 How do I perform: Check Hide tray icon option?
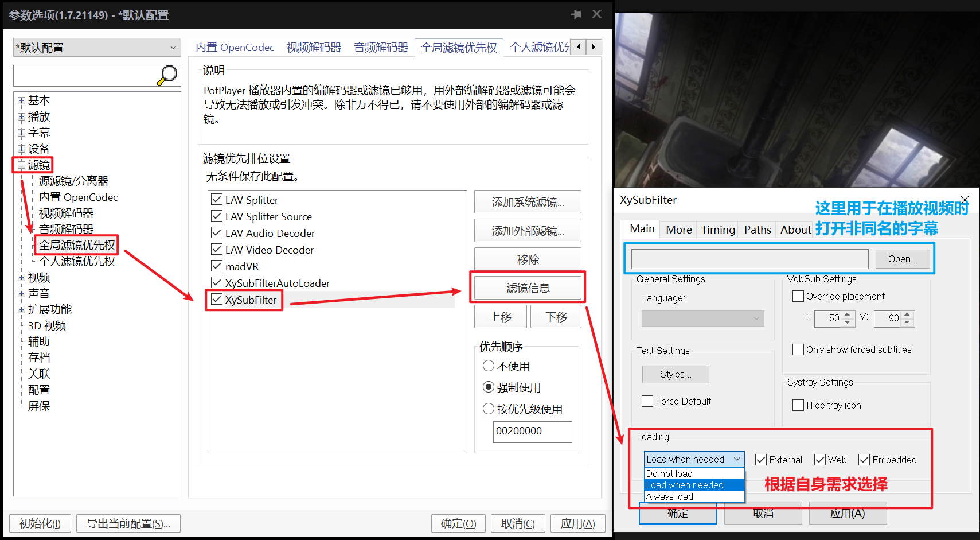click(798, 405)
